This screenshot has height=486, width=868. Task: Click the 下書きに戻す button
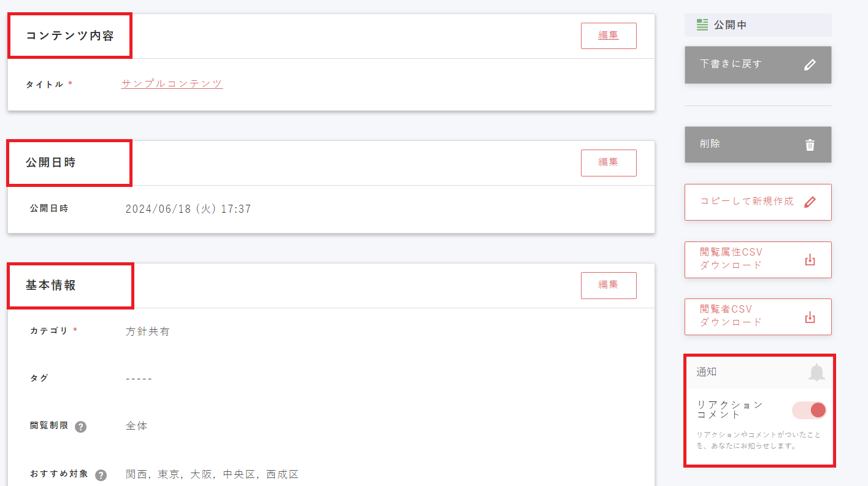(758, 65)
